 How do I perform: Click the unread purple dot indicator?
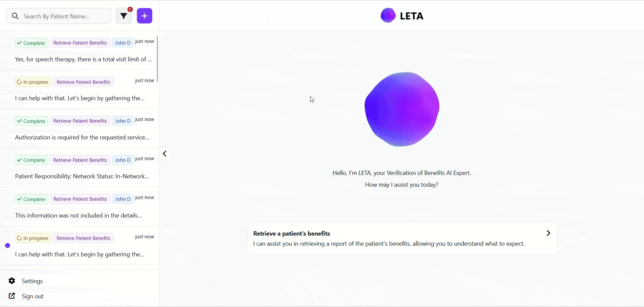coord(7,246)
